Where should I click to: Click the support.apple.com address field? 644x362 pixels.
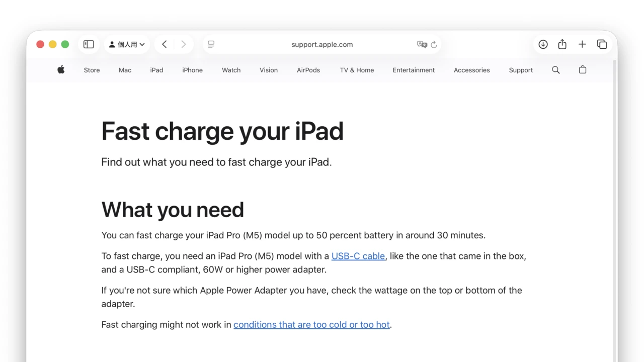click(322, 44)
